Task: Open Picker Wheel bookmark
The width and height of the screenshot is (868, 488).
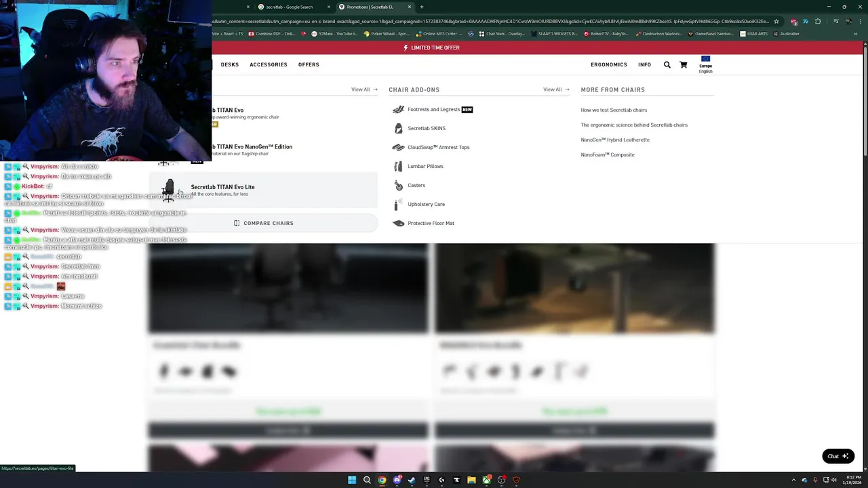Action: pyautogui.click(x=387, y=33)
